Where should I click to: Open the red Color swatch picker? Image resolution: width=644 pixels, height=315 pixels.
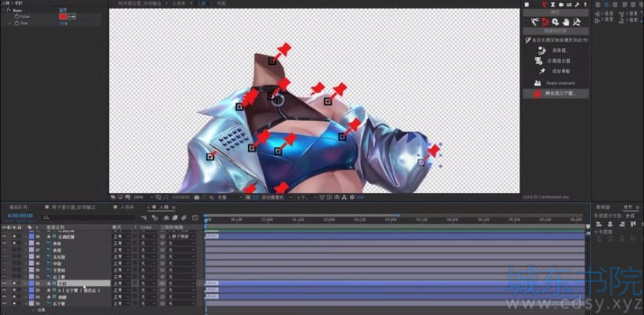(63, 16)
